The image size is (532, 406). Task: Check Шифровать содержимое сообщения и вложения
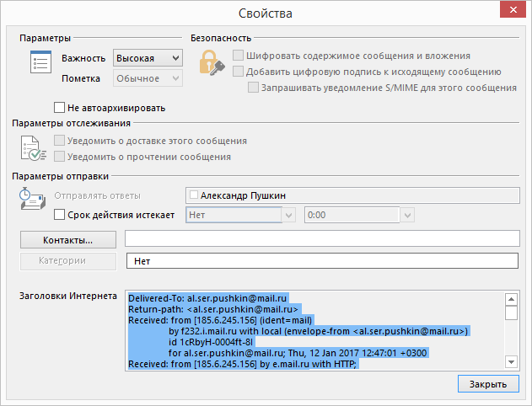(x=239, y=56)
